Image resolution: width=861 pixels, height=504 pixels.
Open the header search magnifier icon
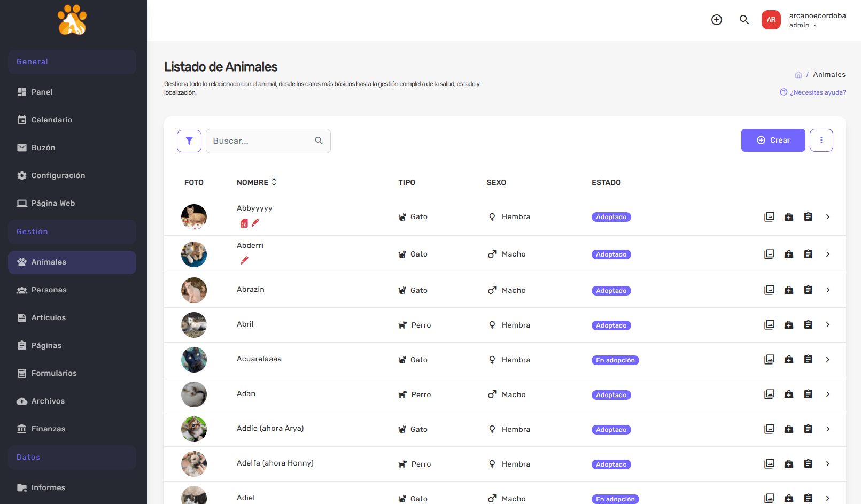pyautogui.click(x=744, y=20)
